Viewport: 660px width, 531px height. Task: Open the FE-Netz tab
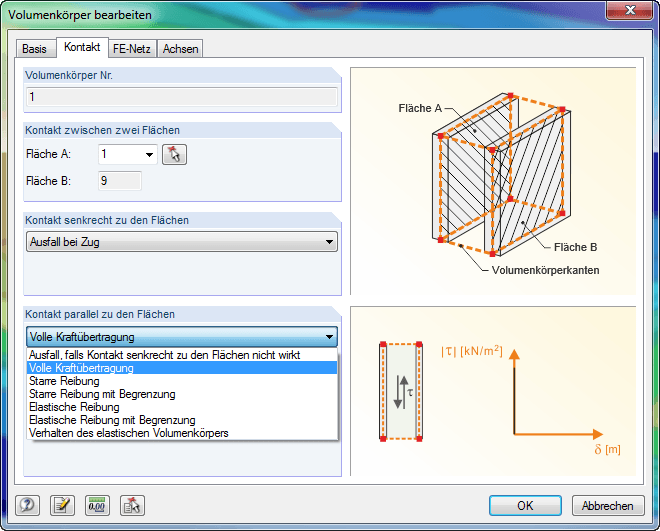coord(132,49)
